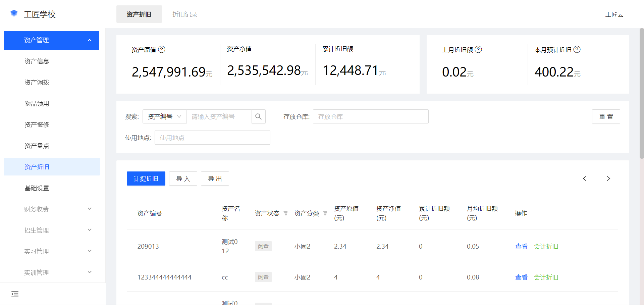Open the 资产状态 column filter icon

pyautogui.click(x=285, y=213)
